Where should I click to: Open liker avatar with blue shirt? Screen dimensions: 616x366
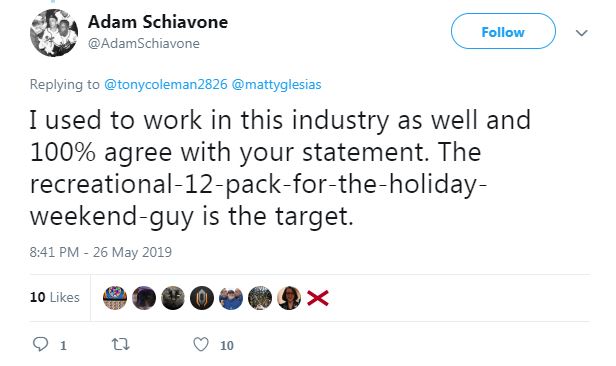pyautogui.click(x=231, y=298)
